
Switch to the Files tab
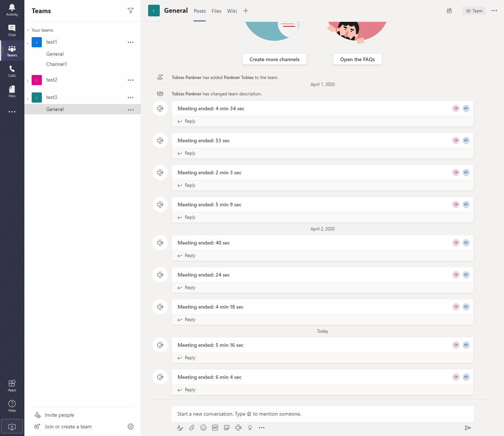(x=217, y=11)
